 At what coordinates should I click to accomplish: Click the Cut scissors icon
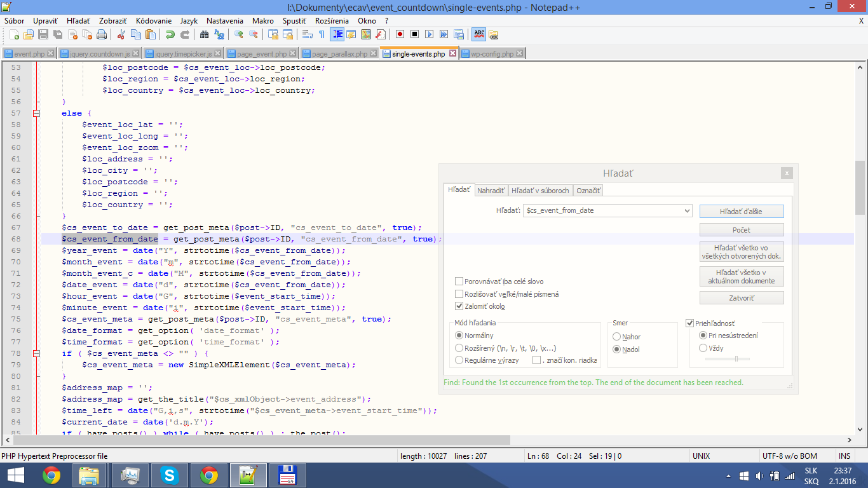pyautogui.click(x=121, y=34)
